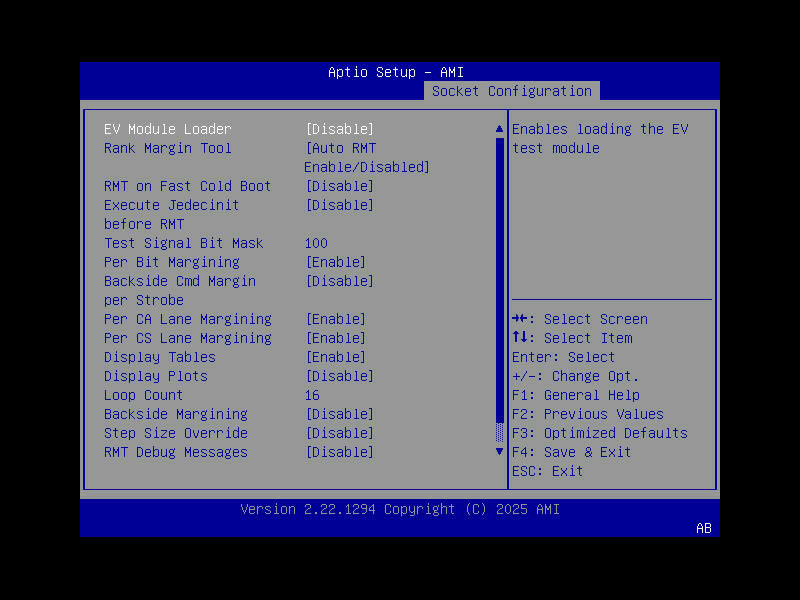Switch to the Socket Configuration tab

511,91
